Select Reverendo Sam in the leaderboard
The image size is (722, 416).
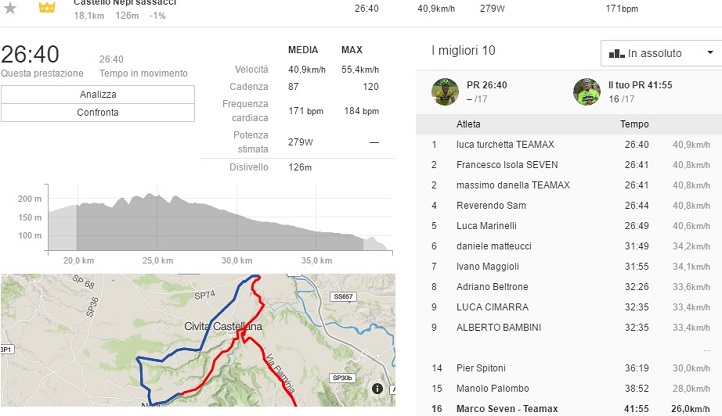pyautogui.click(x=491, y=205)
